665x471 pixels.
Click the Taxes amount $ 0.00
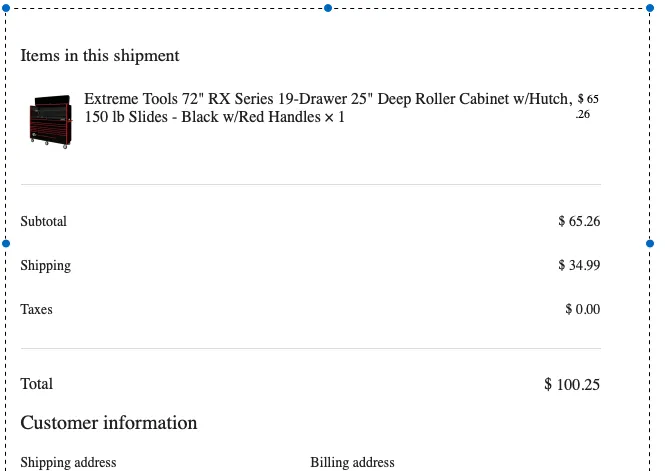coord(582,309)
